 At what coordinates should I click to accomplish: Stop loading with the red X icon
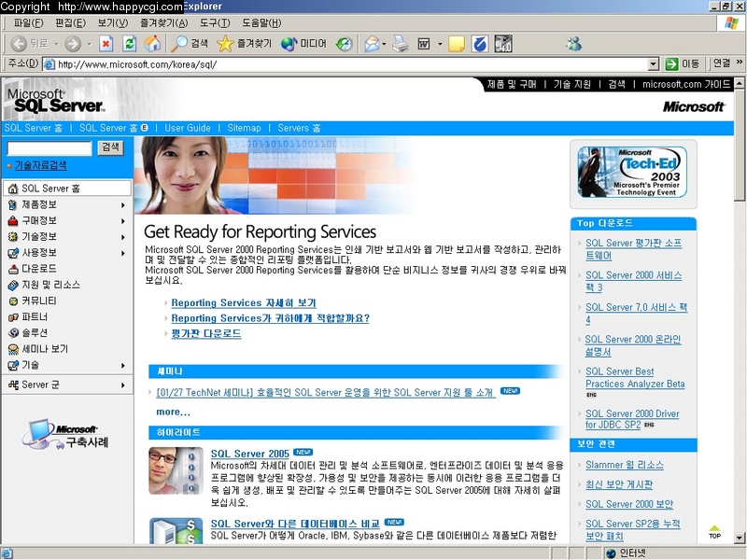[106, 44]
